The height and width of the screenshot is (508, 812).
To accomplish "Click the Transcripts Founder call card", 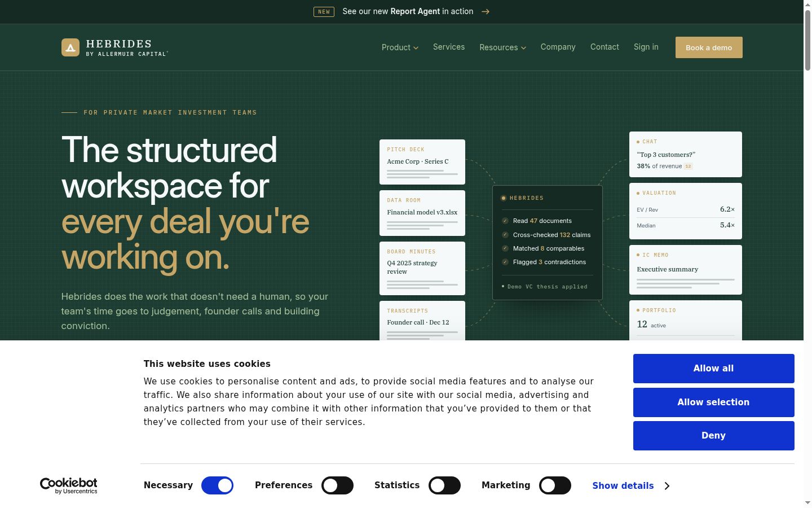I will [422, 321].
